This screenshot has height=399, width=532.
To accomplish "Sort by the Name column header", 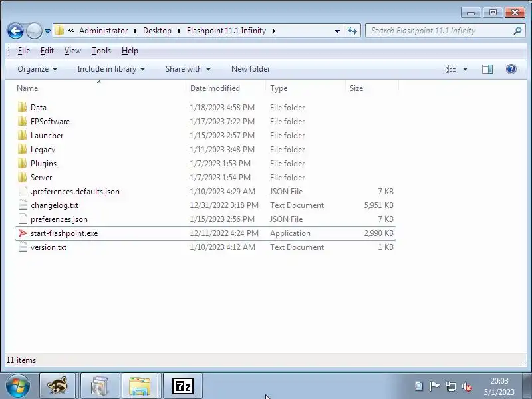I will pos(100,88).
